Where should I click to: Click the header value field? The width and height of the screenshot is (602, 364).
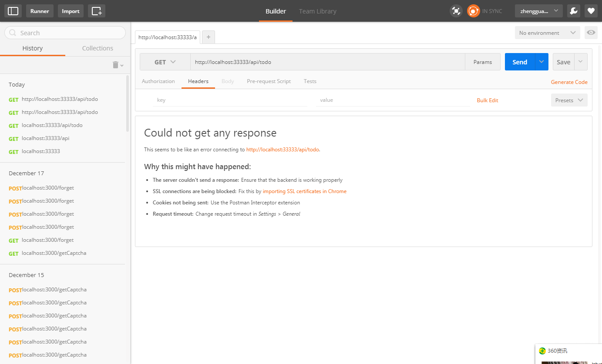393,100
